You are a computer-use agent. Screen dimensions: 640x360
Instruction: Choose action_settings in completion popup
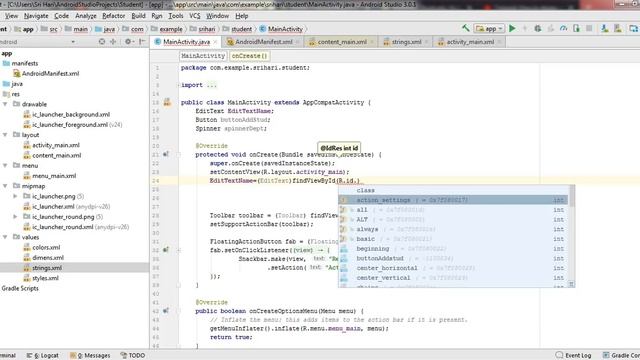(453, 200)
